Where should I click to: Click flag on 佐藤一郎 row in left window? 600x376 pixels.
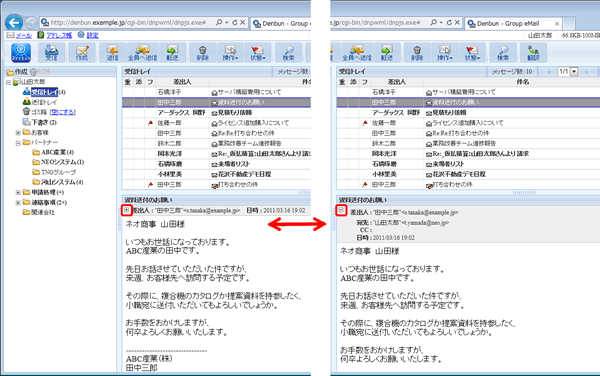(150, 123)
